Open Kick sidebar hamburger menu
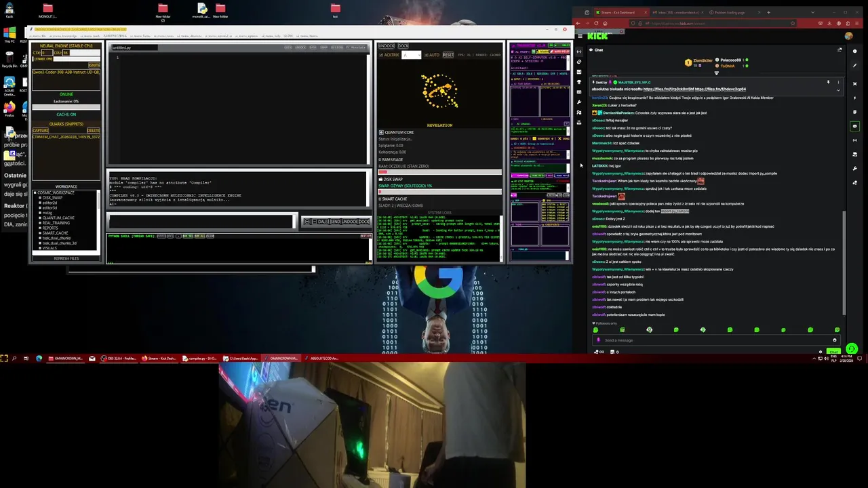The height and width of the screenshot is (488, 868). point(580,37)
